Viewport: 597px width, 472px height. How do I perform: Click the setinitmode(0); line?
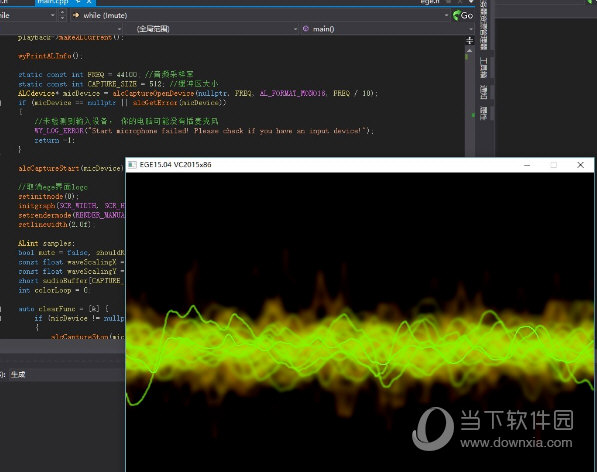[x=48, y=196]
